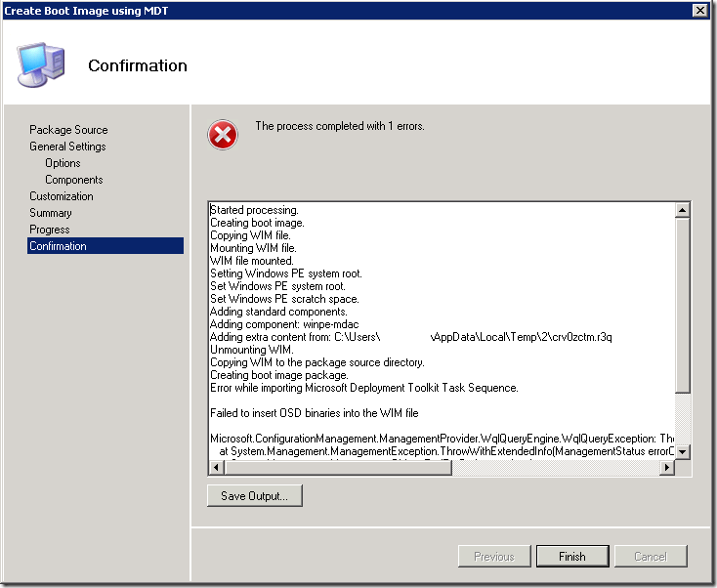The image size is (717, 588).
Task: Click the 'Started processing.' line
Action: pos(254,210)
